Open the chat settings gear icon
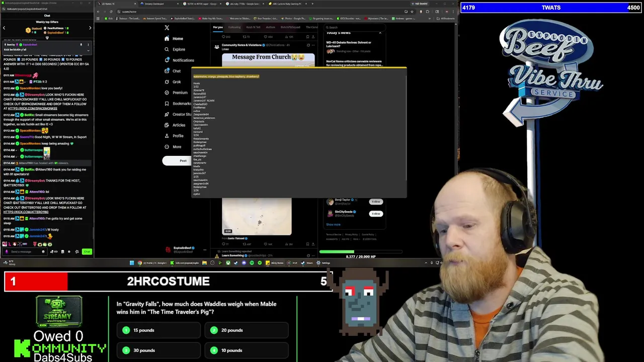Image resolution: width=644 pixels, height=362 pixels. pos(69,252)
